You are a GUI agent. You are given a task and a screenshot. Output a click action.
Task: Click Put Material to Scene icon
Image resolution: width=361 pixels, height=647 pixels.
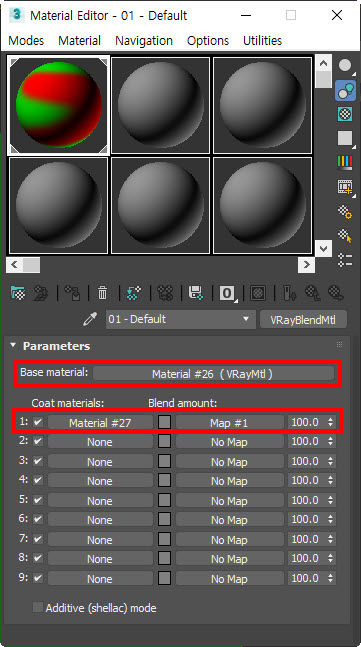tap(40, 293)
